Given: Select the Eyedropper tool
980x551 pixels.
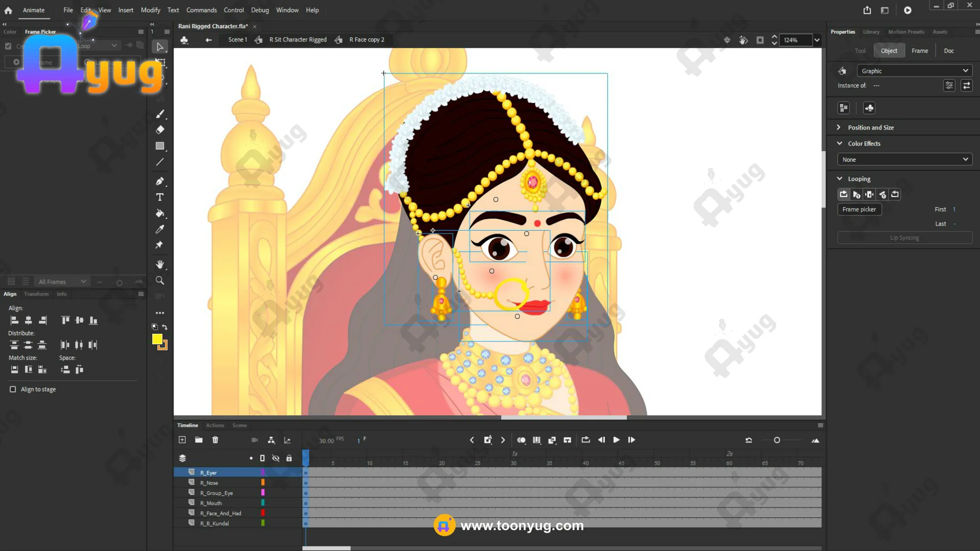Looking at the screenshot, I should (160, 229).
